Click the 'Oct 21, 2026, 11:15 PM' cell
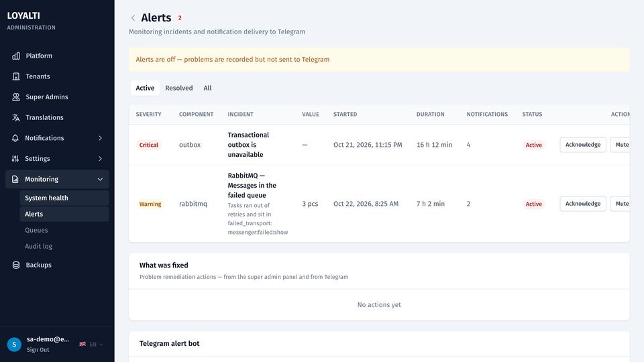 pos(368,145)
